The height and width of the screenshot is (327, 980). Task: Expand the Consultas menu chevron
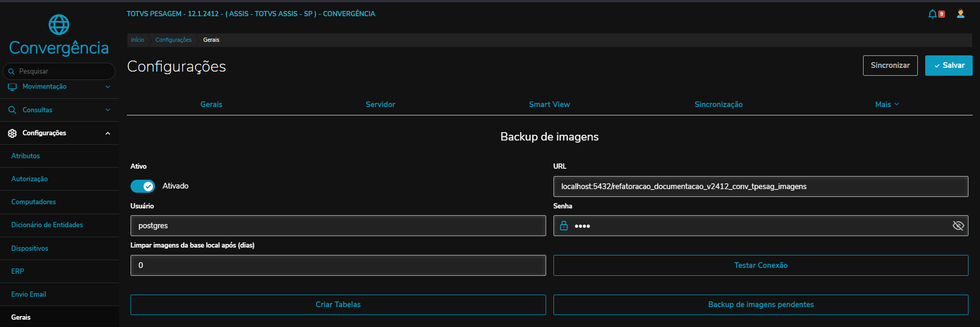[108, 110]
